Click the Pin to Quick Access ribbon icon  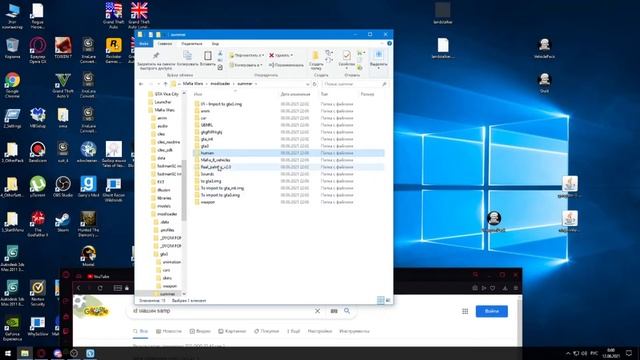(x=156, y=56)
